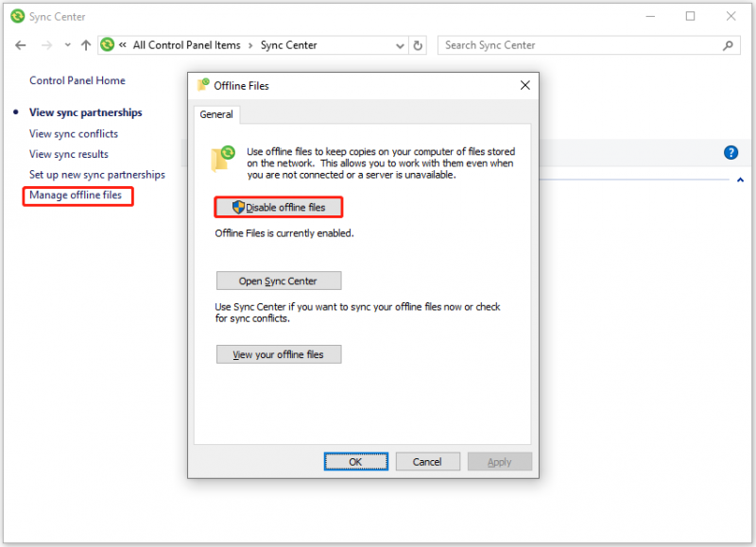This screenshot has width=756, height=547.
Task: Collapse the section with the chevron arrow
Action: pos(740,179)
